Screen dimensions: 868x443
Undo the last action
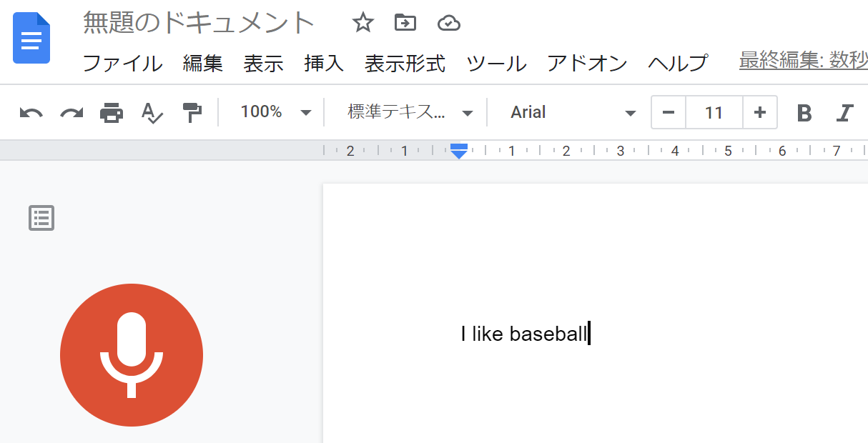pyautogui.click(x=31, y=113)
